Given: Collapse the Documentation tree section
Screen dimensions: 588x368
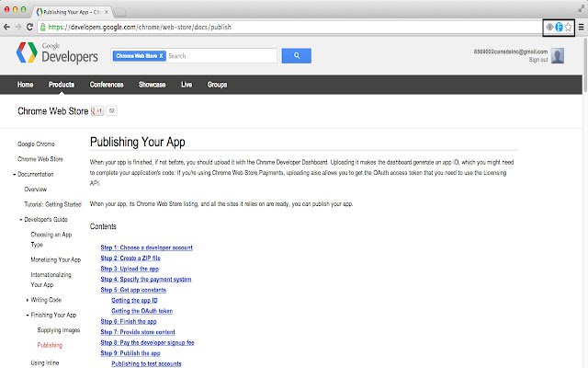Looking at the screenshot, I should coord(15,175).
